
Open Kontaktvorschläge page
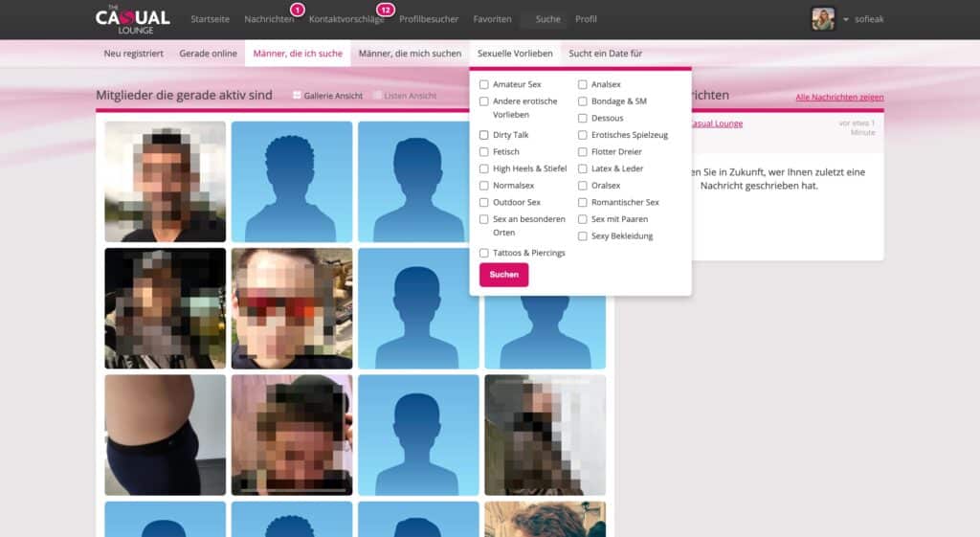[346, 19]
